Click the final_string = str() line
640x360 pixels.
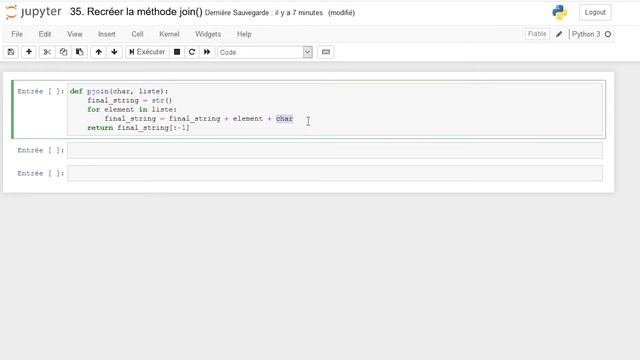tap(130, 100)
